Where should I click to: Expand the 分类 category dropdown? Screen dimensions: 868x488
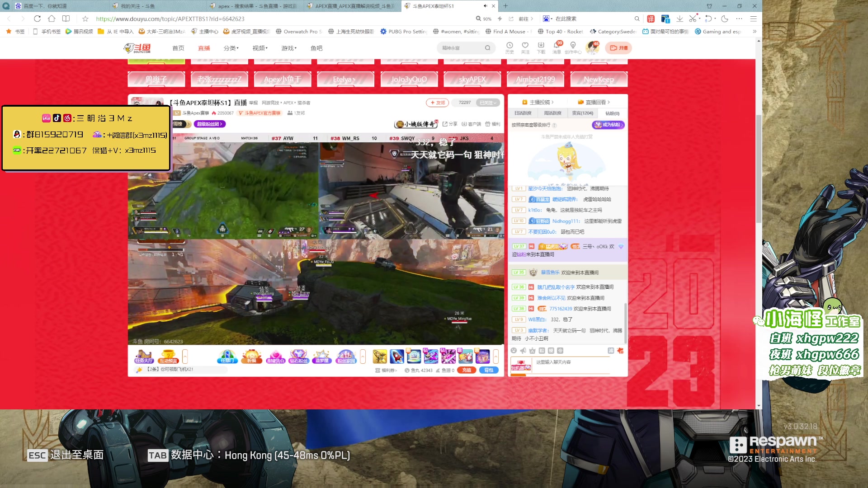pos(231,48)
